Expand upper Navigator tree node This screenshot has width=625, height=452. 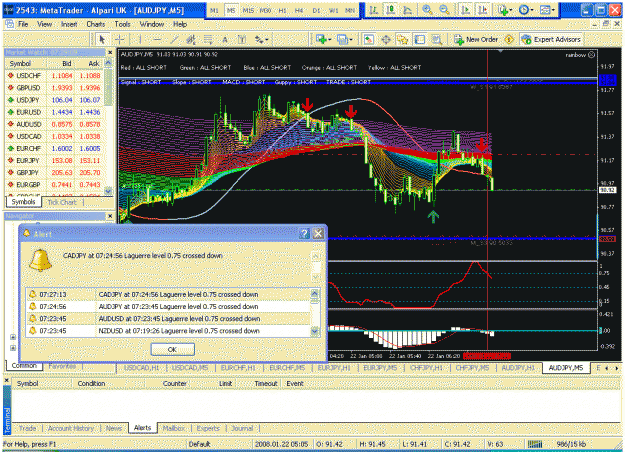tap(13, 337)
